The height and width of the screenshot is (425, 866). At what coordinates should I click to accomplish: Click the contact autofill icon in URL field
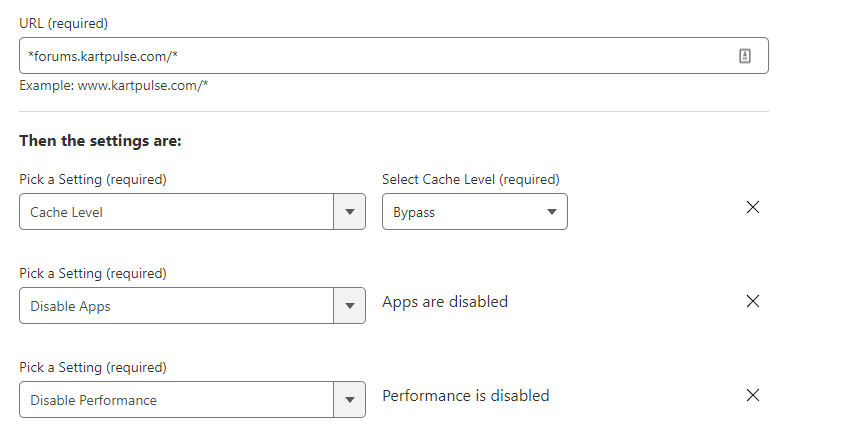click(x=744, y=56)
